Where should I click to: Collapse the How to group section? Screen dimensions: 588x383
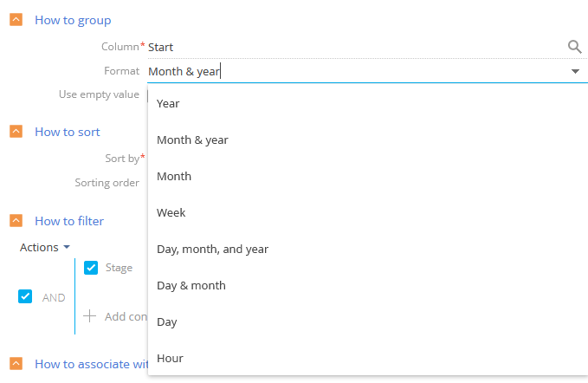click(x=16, y=20)
